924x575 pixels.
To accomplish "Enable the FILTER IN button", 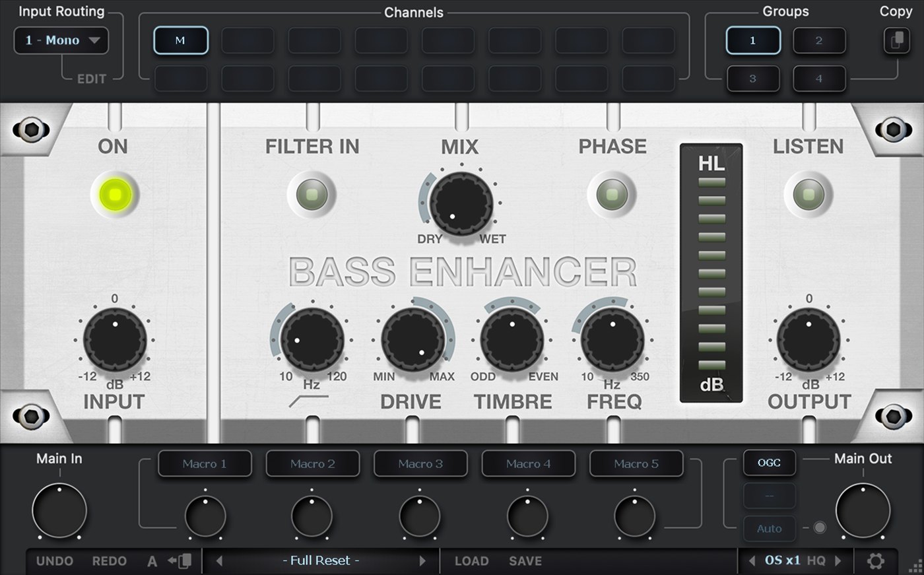I will (x=312, y=195).
